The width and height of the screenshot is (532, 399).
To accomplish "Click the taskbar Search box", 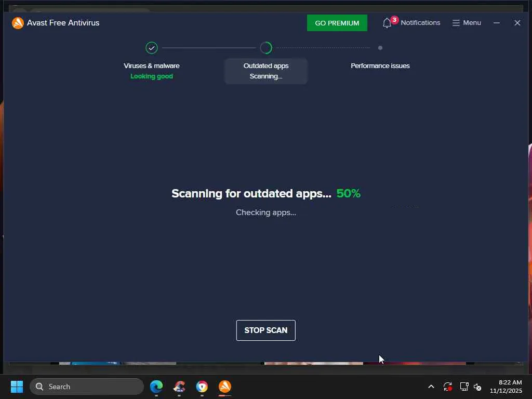I will (87, 387).
